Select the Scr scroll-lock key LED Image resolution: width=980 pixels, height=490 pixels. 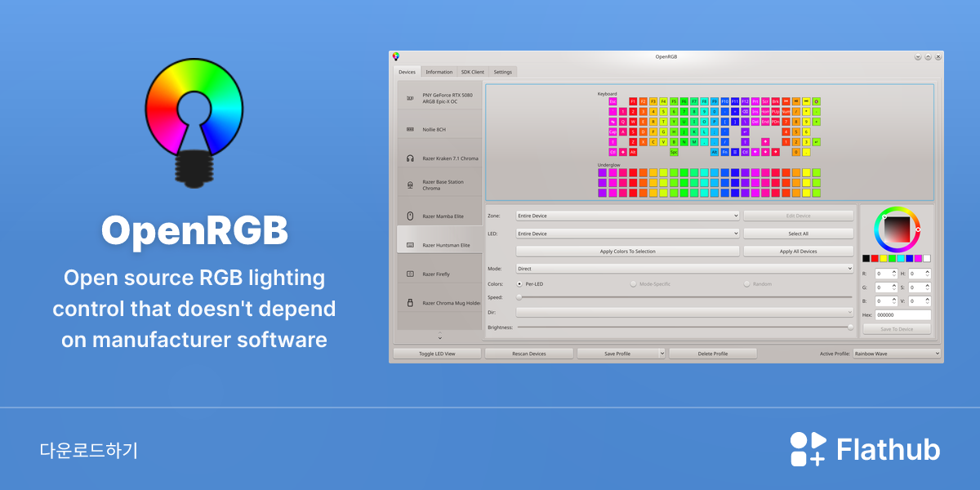point(765,101)
